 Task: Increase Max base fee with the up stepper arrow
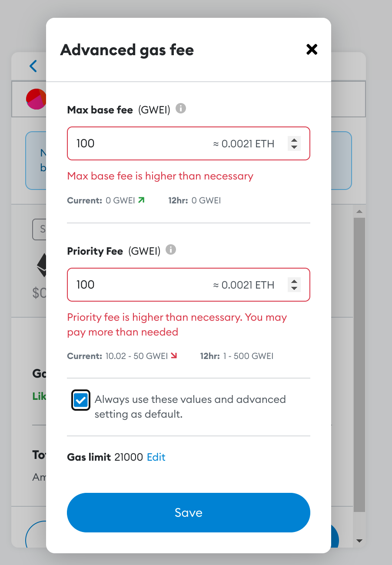[295, 140]
